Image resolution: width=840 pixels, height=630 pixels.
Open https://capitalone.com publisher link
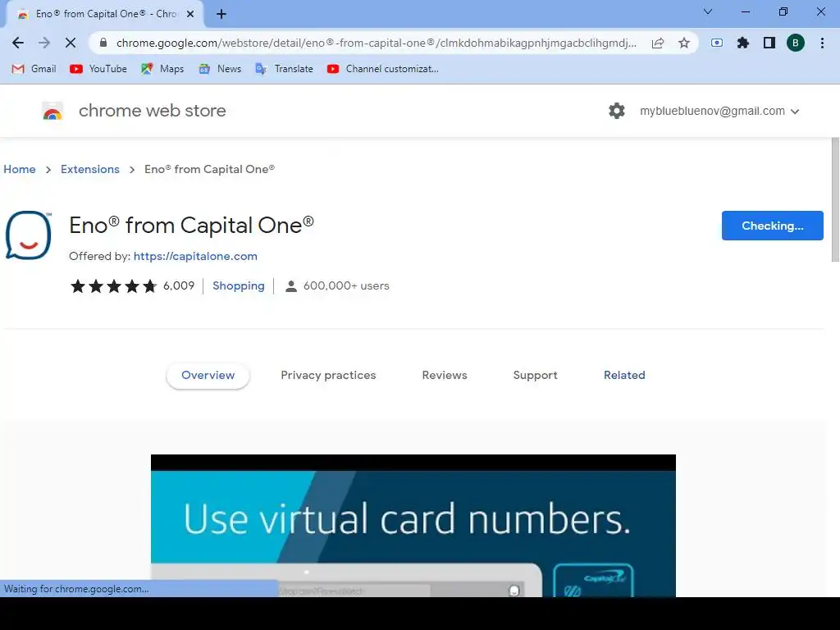click(x=195, y=256)
